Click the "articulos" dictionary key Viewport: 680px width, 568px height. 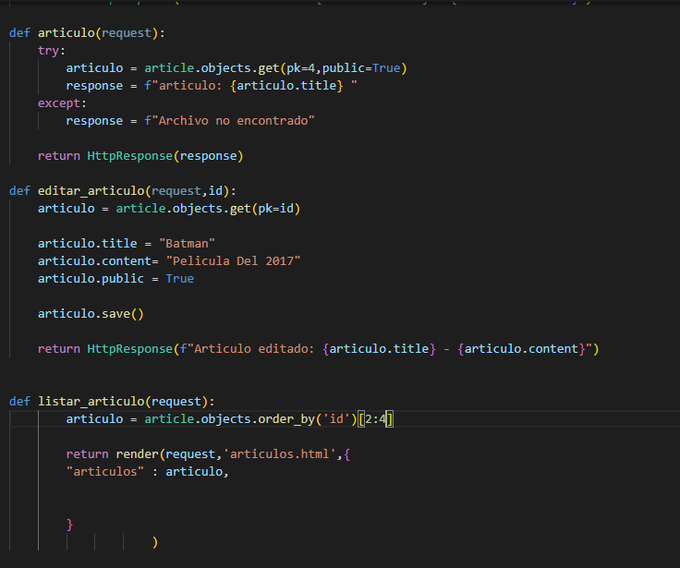105,472
